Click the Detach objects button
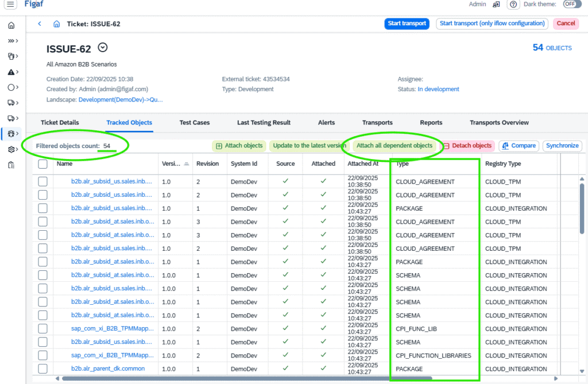This screenshot has height=384, width=588. click(467, 146)
